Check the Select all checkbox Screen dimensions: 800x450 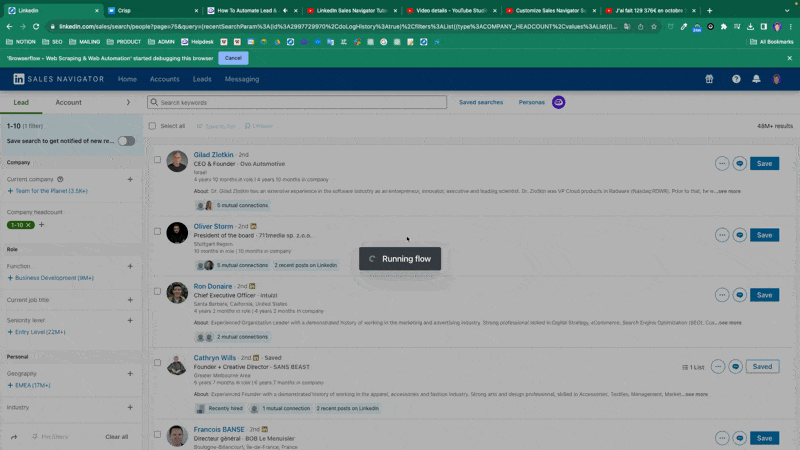pos(152,126)
